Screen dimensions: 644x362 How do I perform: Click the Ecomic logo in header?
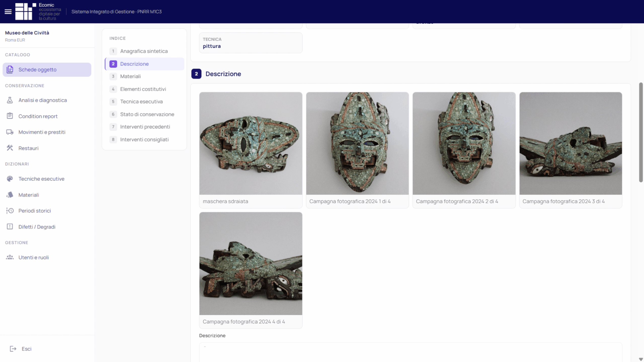pos(38,12)
